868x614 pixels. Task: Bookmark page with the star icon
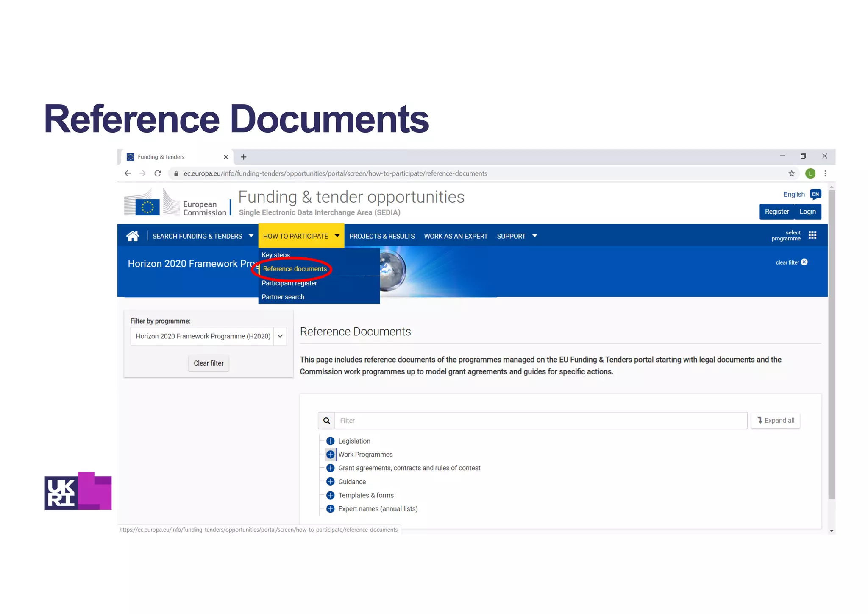click(x=791, y=173)
